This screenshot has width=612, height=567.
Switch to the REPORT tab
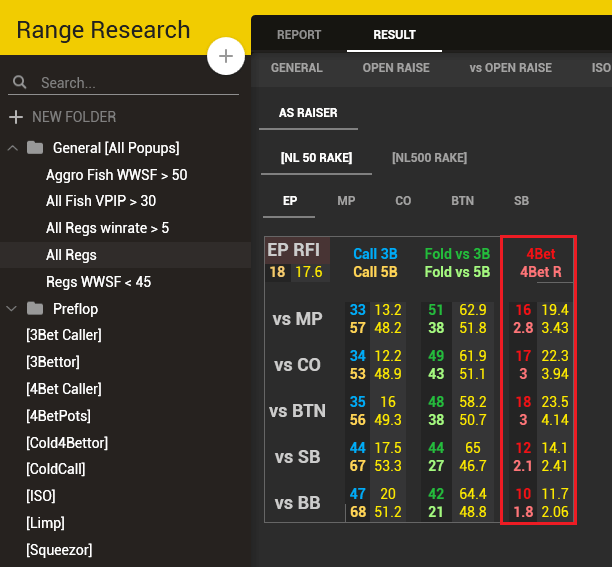[299, 35]
